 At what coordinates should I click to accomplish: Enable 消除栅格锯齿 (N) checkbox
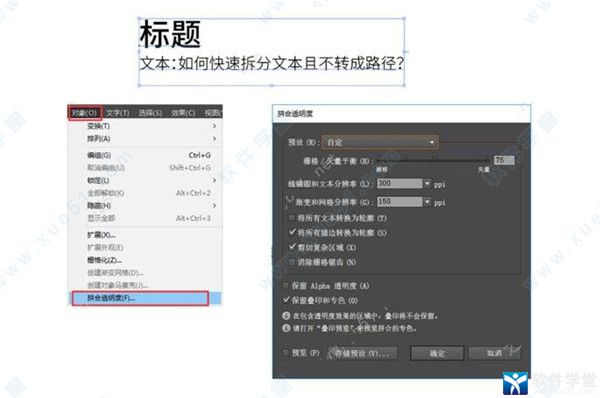click(292, 262)
